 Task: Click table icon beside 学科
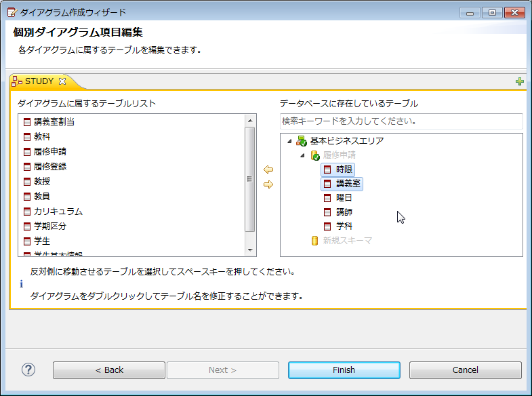pos(327,226)
